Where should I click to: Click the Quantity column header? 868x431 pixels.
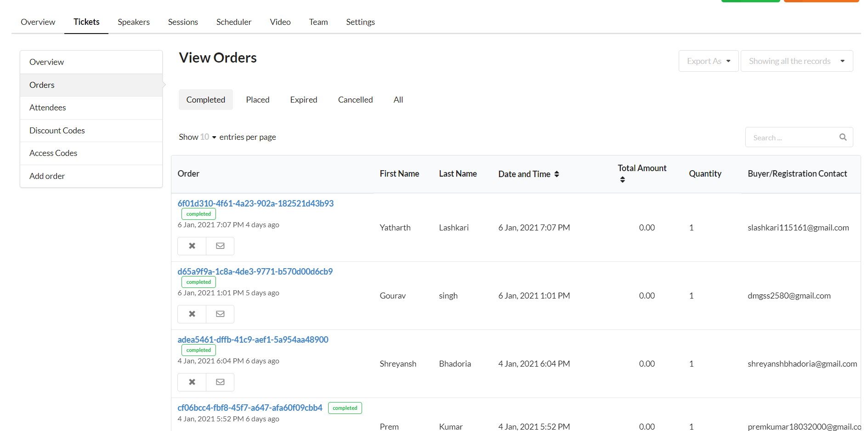[x=705, y=174]
